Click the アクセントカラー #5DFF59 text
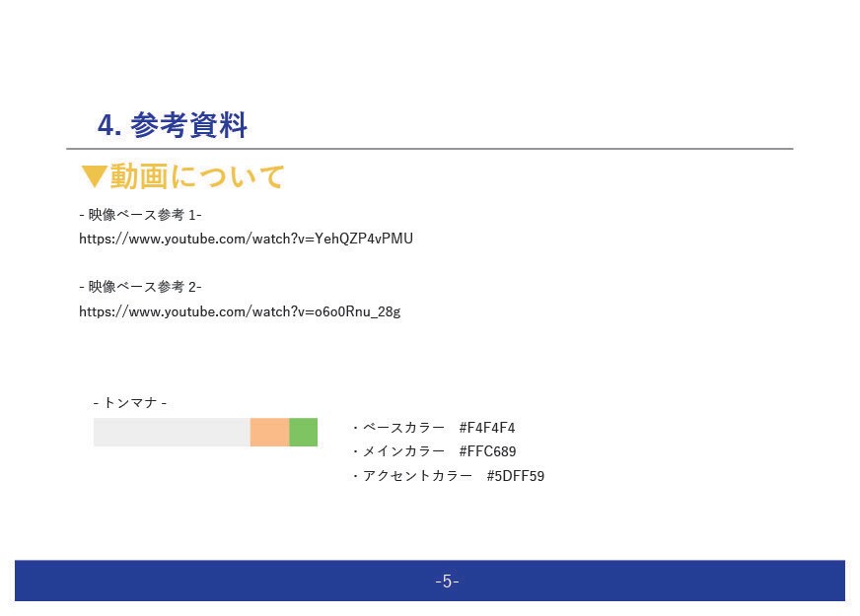This screenshot has width=860, height=616. pyautogui.click(x=448, y=476)
